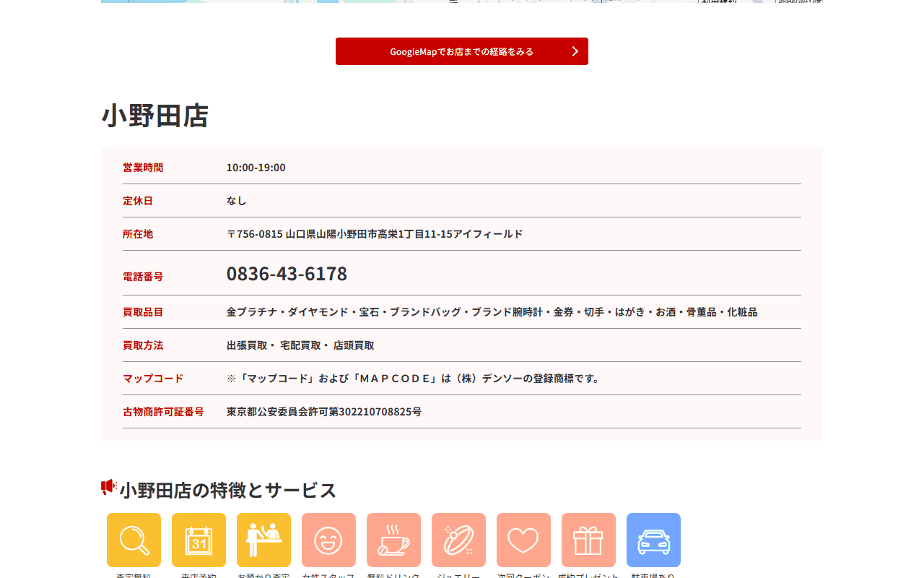Screen dimensions: 924x578
Task: Click the phone number 0836-43-6178
Action: click(x=287, y=274)
